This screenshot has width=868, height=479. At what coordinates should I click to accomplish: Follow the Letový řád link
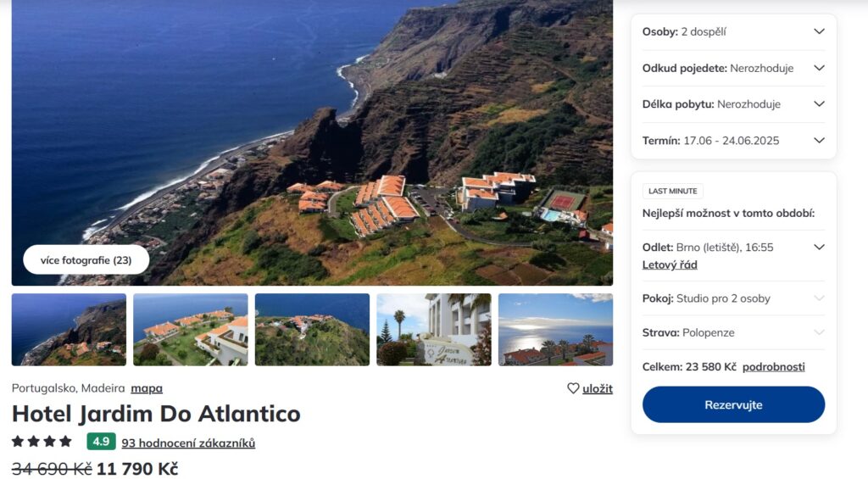(x=670, y=265)
